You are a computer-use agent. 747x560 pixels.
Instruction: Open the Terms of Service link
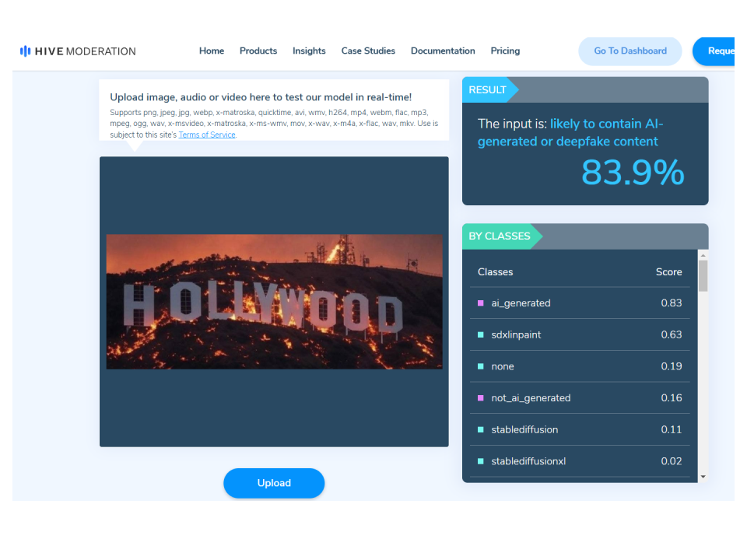coord(207,135)
